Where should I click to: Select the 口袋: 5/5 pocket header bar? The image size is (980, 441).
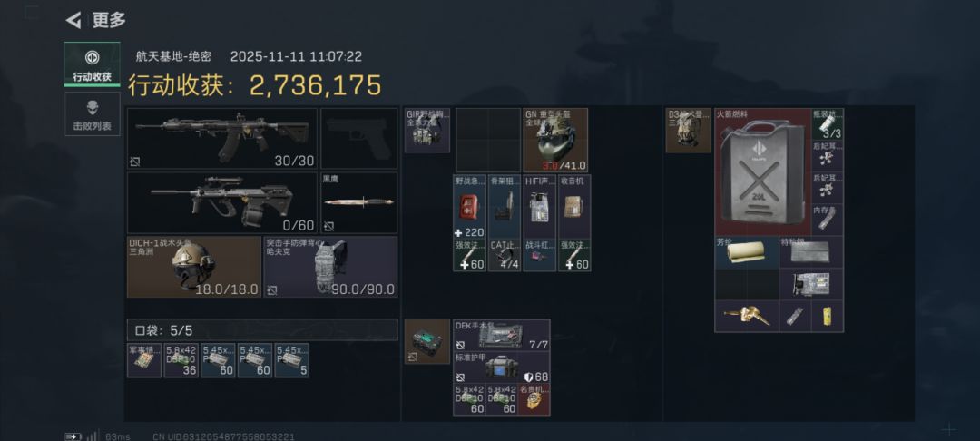[x=262, y=329]
